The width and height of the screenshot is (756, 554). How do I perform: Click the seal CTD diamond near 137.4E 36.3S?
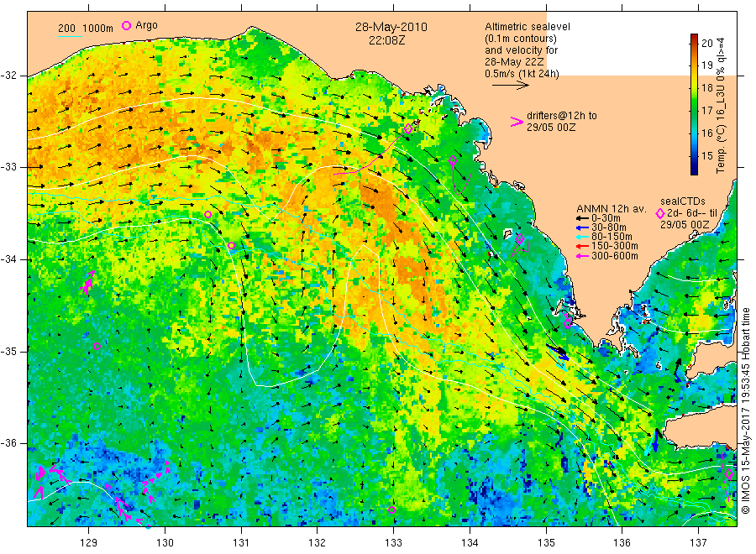pyautogui.click(x=729, y=474)
